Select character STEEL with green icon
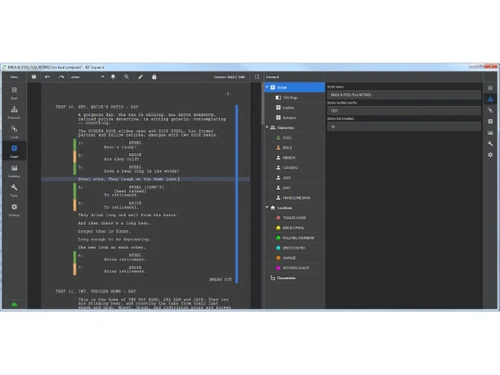 [x=295, y=137]
